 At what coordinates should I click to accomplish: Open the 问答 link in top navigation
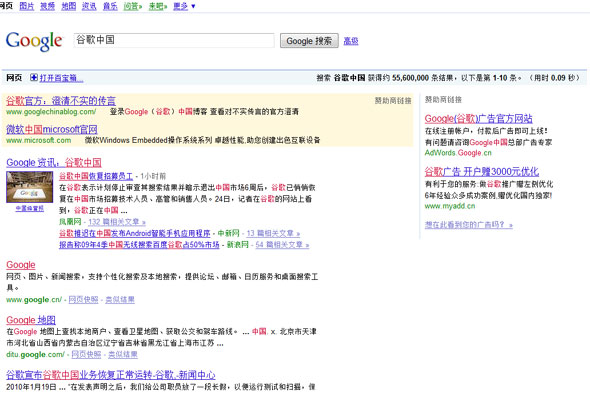(x=132, y=6)
